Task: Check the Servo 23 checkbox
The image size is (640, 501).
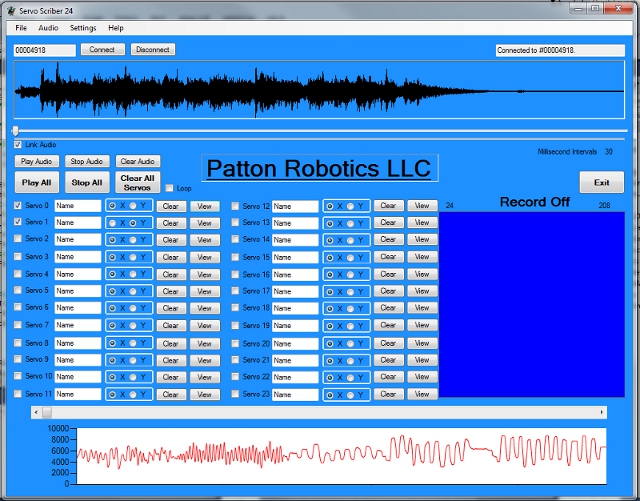Action: pos(235,394)
